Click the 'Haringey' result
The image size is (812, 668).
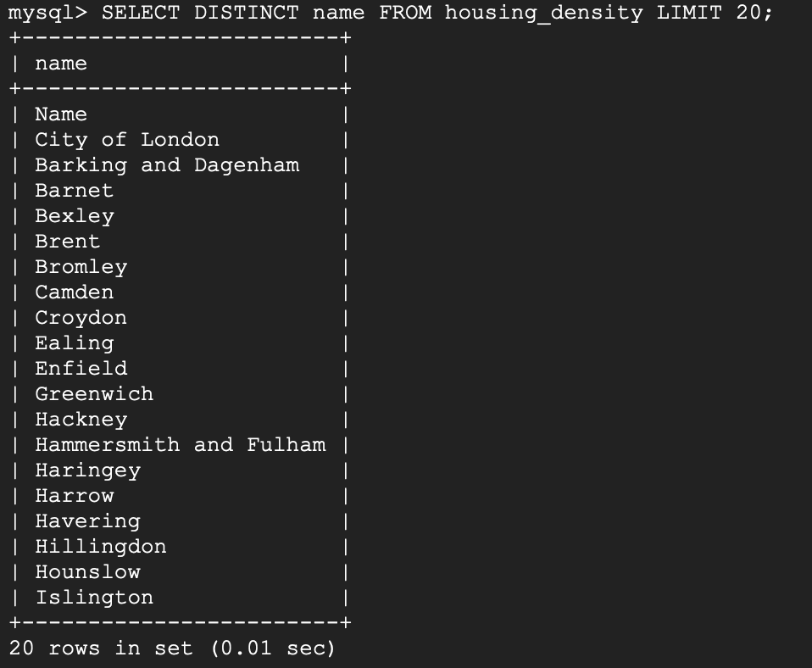coord(88,470)
